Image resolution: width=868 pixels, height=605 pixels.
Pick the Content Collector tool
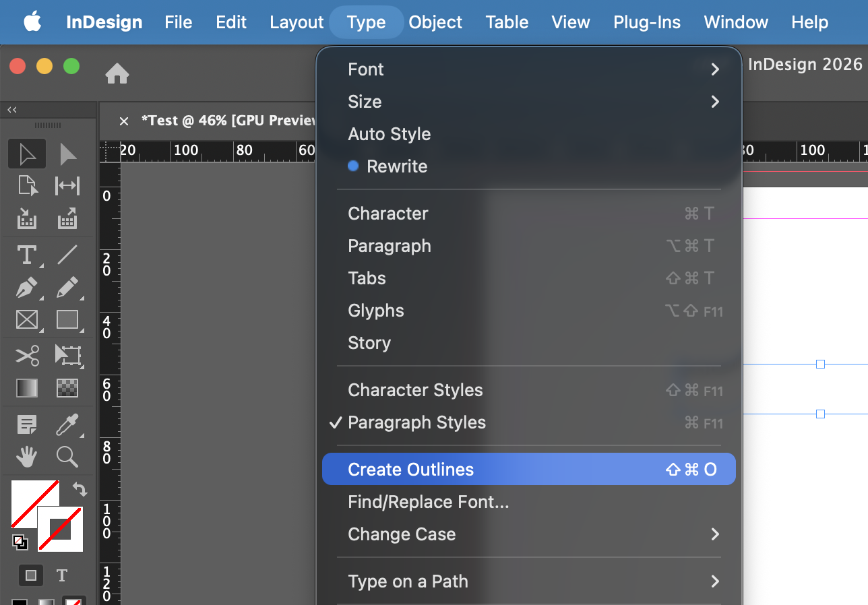click(27, 218)
